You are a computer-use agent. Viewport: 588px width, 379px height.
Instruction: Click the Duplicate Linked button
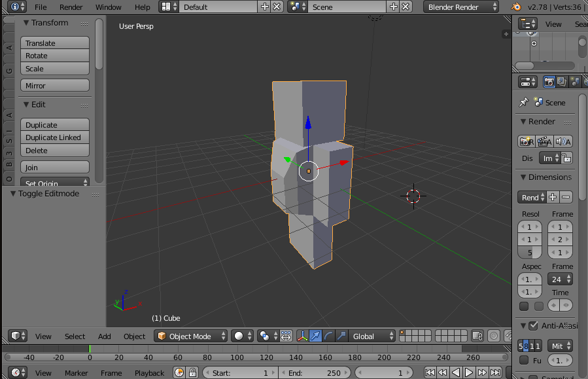(x=55, y=137)
